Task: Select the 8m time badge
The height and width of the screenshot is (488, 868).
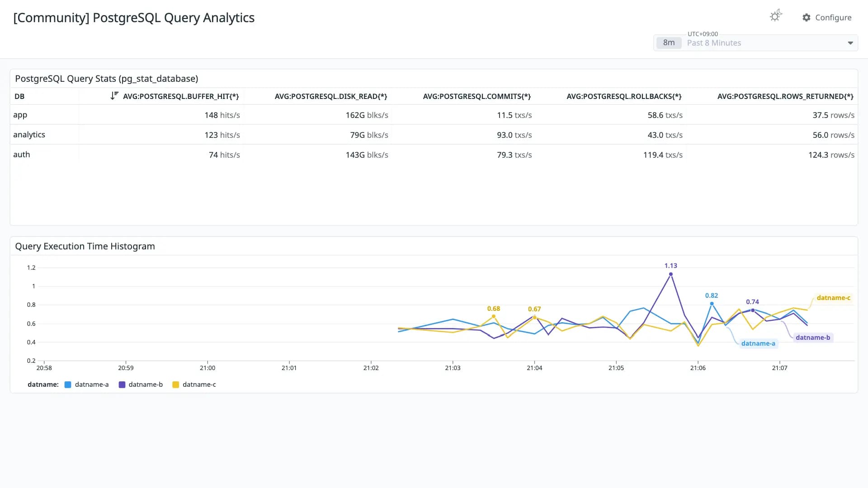Action: pyautogui.click(x=669, y=43)
